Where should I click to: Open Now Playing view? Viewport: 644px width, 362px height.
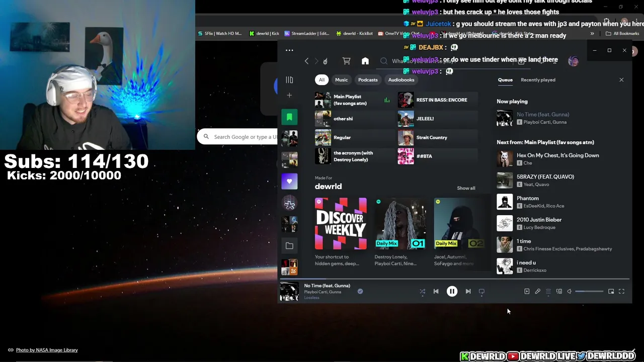[x=527, y=291]
